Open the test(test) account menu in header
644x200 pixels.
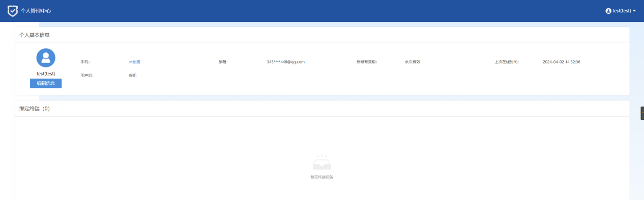pos(621,11)
